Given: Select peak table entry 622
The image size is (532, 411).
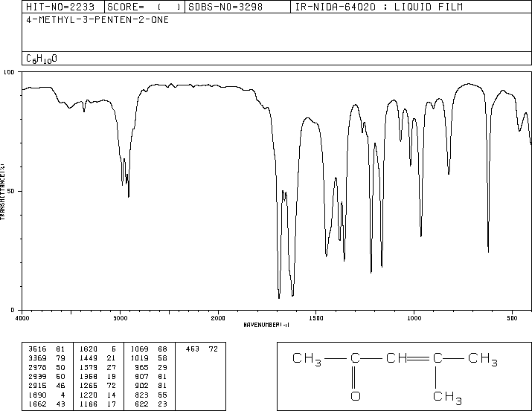Looking at the screenshot, I should [x=151, y=404].
